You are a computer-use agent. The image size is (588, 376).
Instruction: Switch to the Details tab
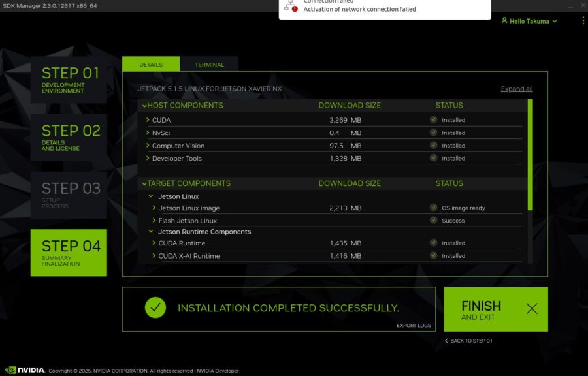151,64
